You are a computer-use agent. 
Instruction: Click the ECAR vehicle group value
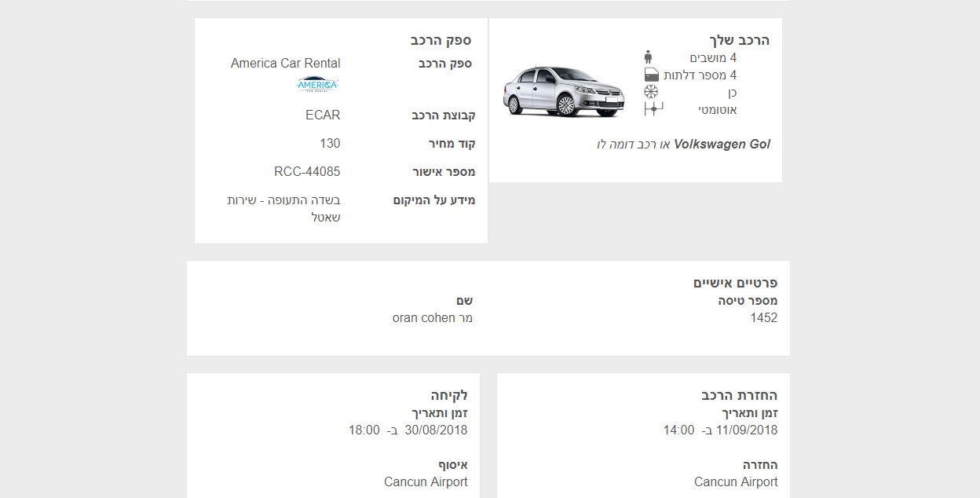(323, 115)
